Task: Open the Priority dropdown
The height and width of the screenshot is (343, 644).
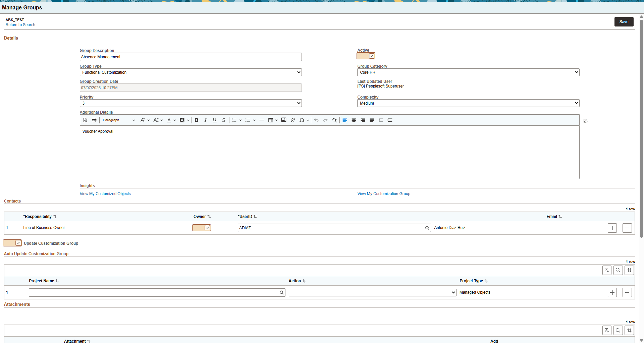Action: tap(191, 103)
